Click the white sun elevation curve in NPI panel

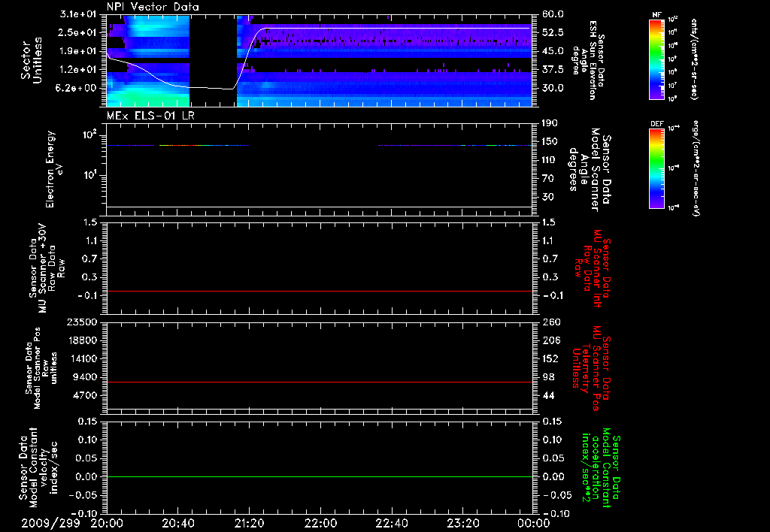[393, 28]
